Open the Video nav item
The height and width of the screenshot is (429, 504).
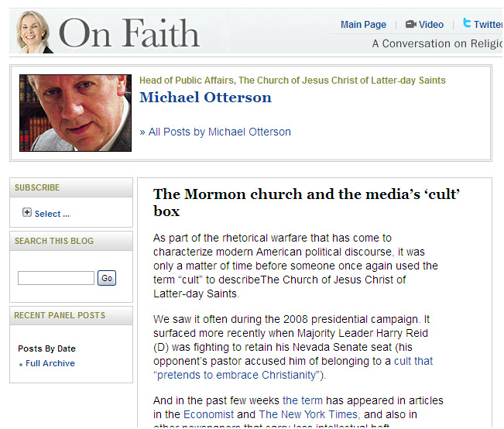coord(431,25)
